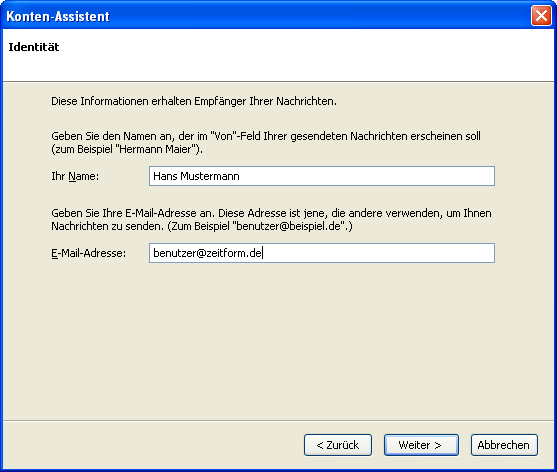557x472 pixels.
Task: Cancel the wizard via Abbrechen
Action: point(504,445)
